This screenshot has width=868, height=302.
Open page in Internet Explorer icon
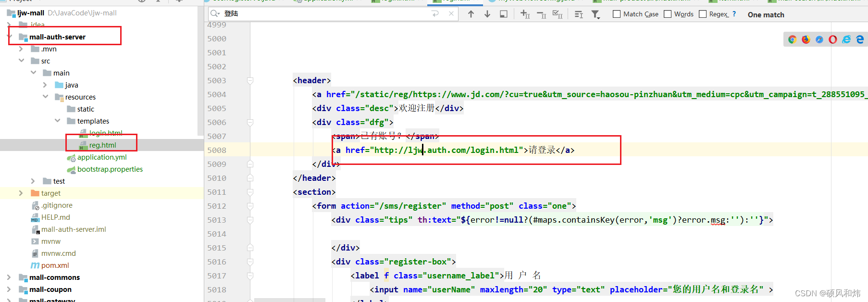click(846, 39)
